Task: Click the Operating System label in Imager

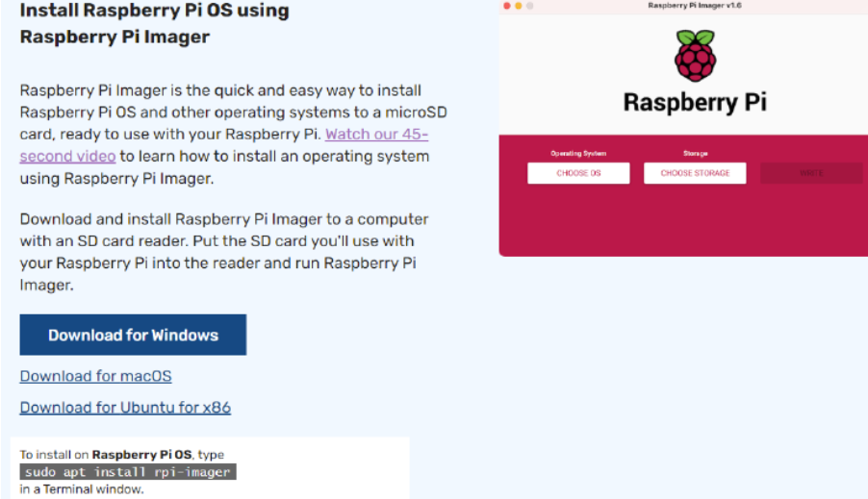Action: (x=578, y=153)
